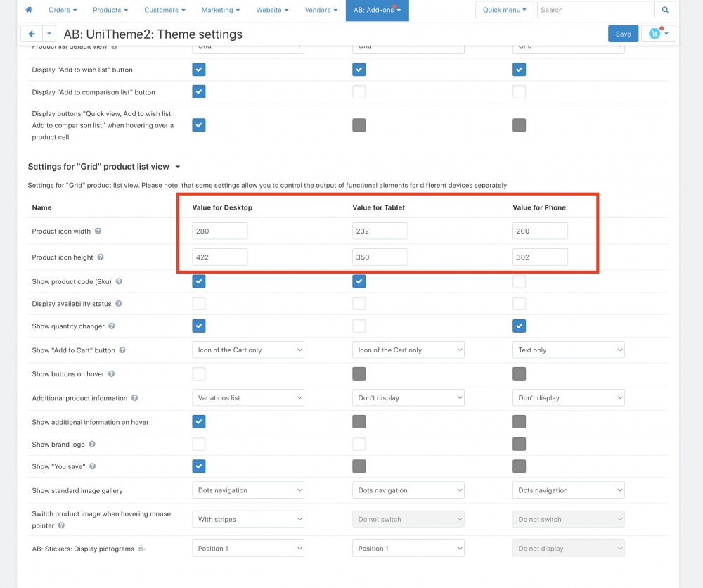Click help icon beside Show brand logo

[92, 445]
